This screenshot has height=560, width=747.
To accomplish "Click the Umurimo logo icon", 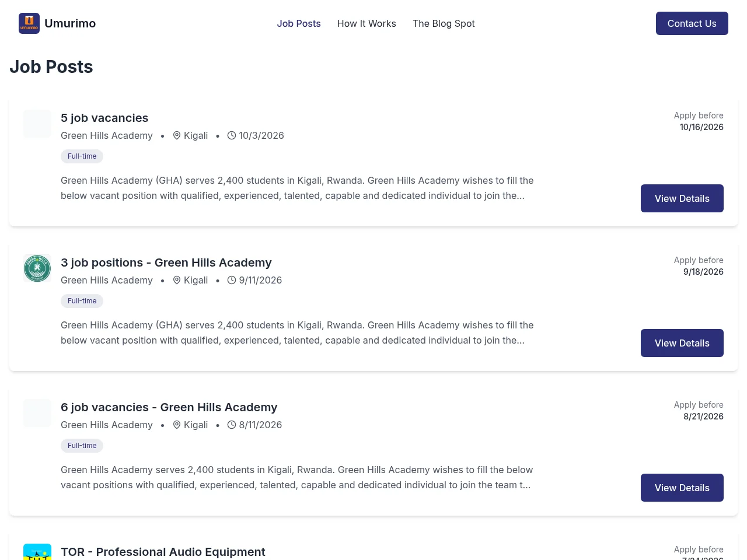I will click(29, 23).
